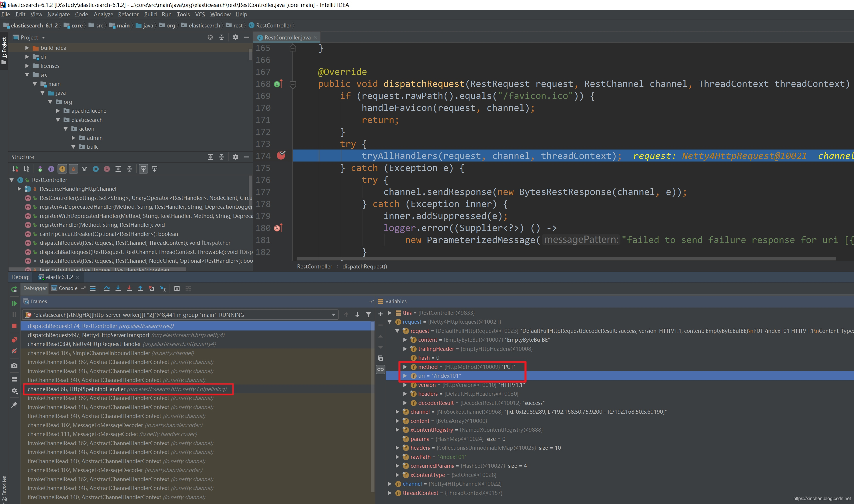
Task: Click the editor horizontal scrollbar
Action: pyautogui.click(x=566, y=259)
